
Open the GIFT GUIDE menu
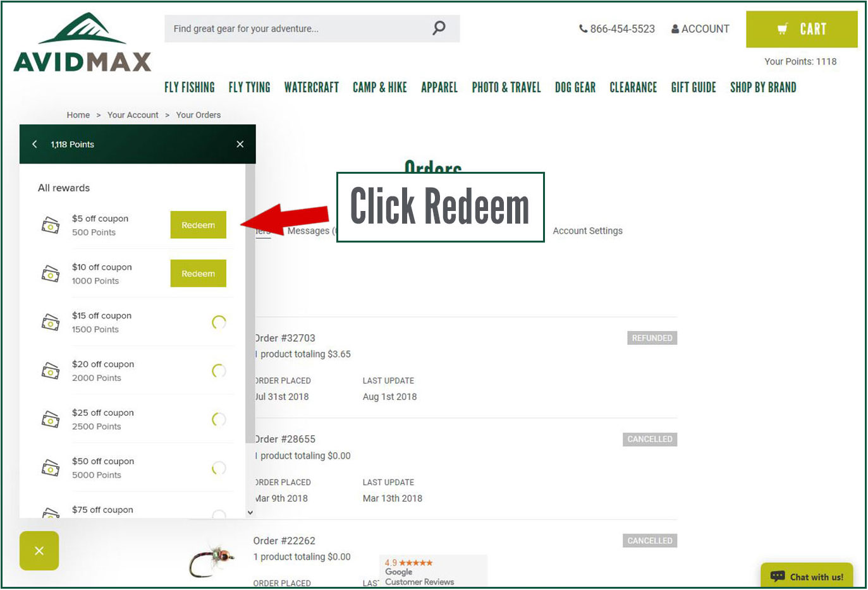pos(694,87)
